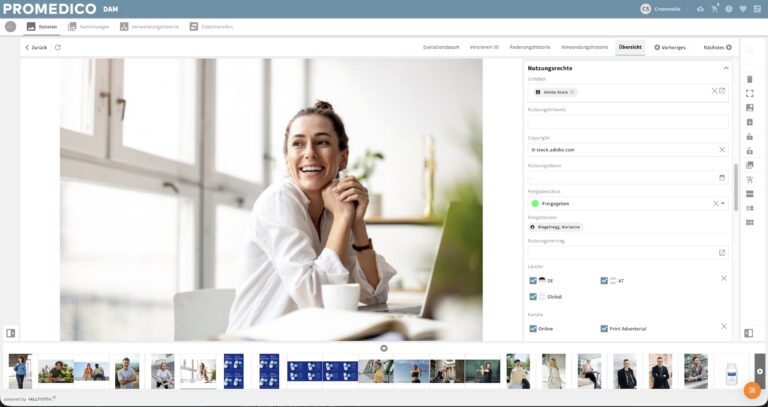This screenshot has height=407, width=768.
Task: Uncheck the Global country checkbox
Action: click(x=533, y=297)
